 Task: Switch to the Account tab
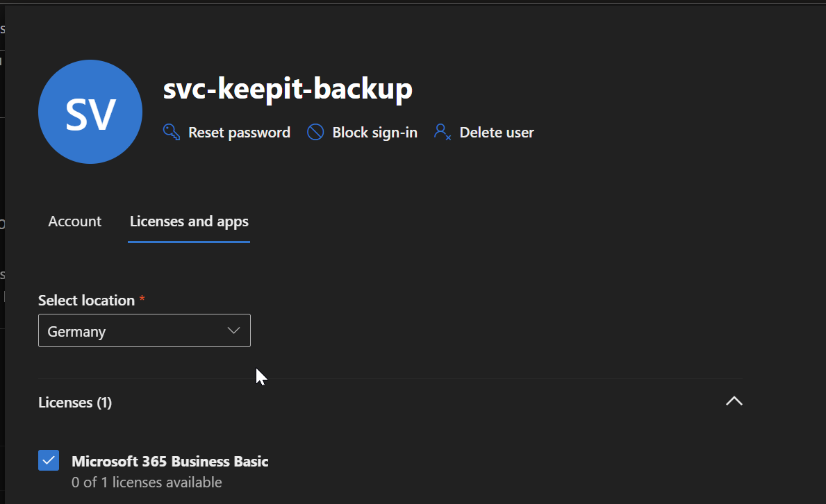click(74, 221)
